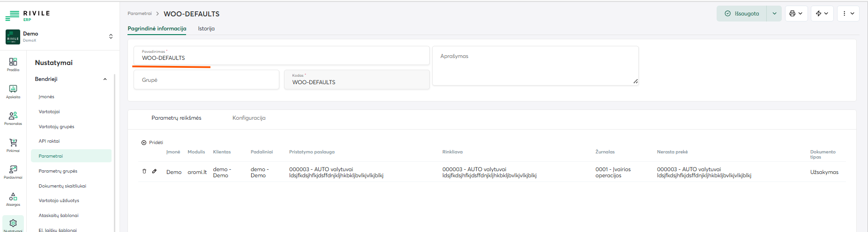Click the Pridėti add button
Screen dimensions: 868x232
click(x=152, y=143)
